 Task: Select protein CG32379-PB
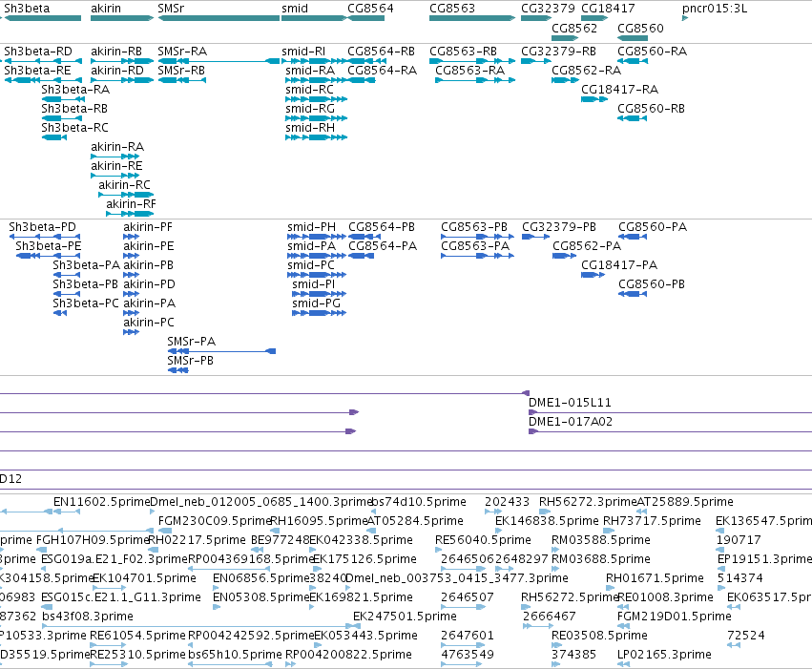click(x=559, y=227)
